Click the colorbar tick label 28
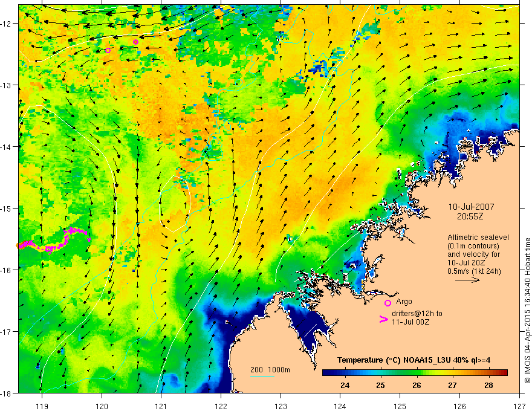532x411 pixels. pos(488,385)
